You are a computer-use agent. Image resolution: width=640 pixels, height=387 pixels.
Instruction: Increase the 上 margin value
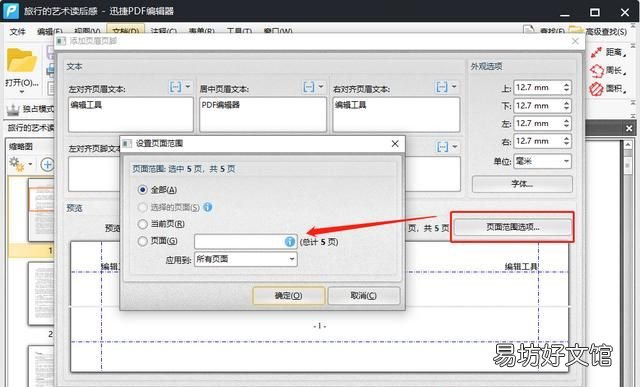tap(566, 85)
